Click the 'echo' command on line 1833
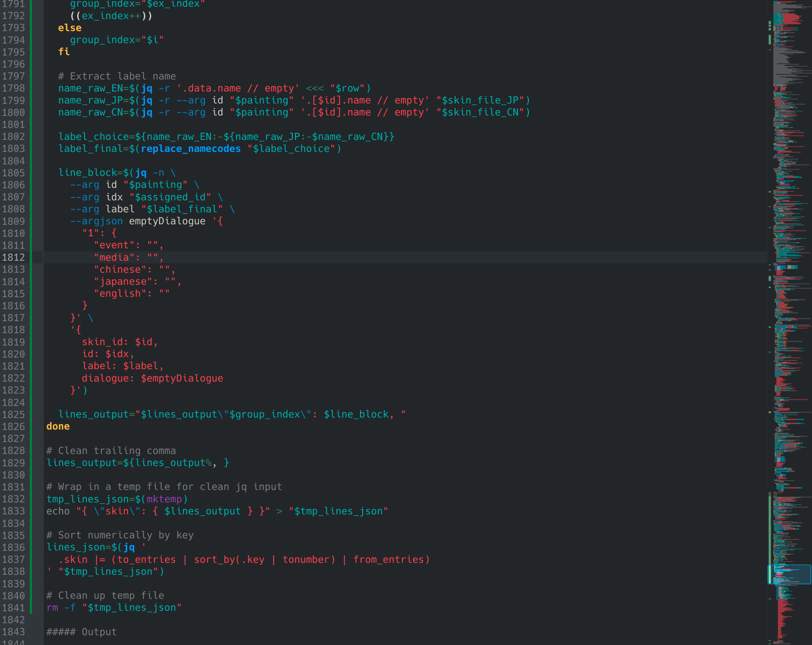The height and width of the screenshot is (645, 812). point(58,511)
